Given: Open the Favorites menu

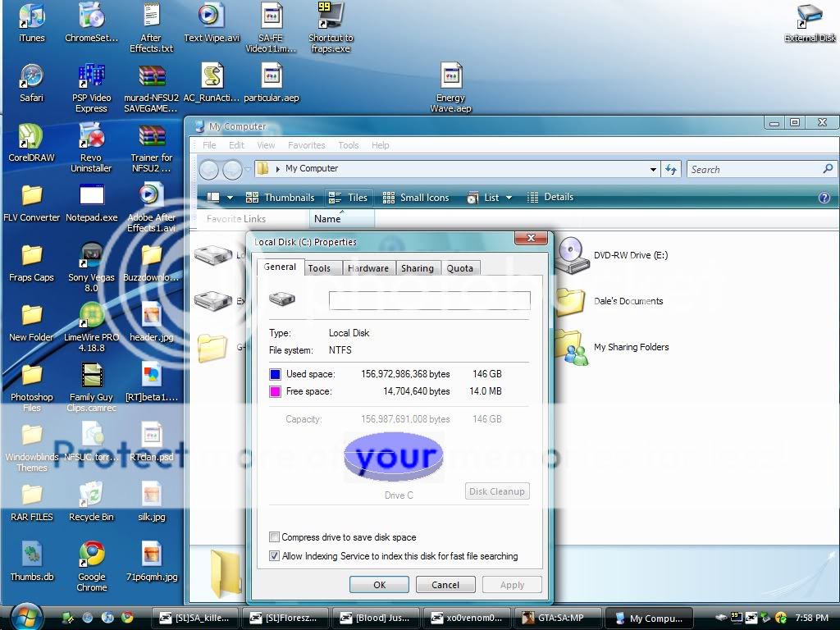Looking at the screenshot, I should (307, 145).
